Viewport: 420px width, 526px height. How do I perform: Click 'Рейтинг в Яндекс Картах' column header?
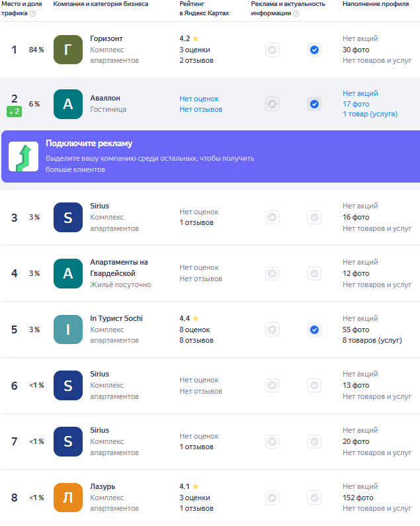(x=204, y=9)
